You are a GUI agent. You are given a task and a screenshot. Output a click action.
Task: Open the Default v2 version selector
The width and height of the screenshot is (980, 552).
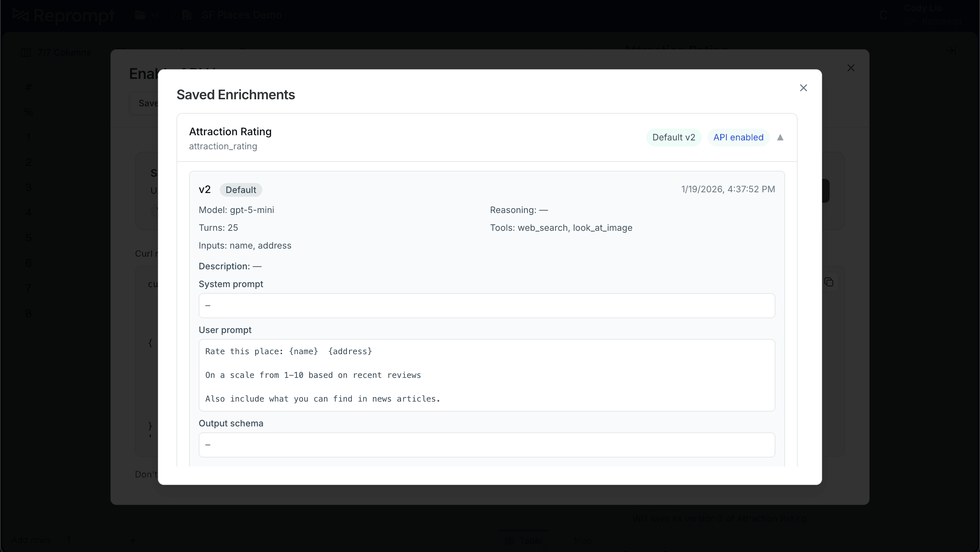[x=673, y=137]
